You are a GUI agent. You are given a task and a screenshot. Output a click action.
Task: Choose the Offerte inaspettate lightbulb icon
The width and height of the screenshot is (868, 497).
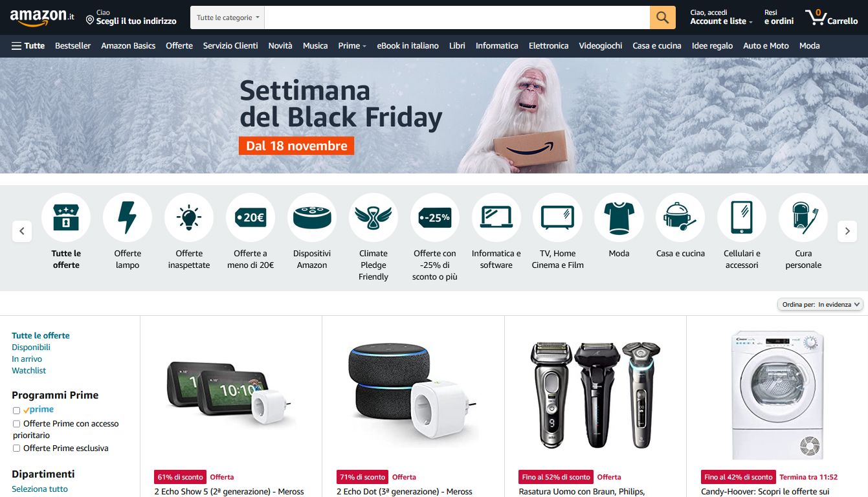pos(189,217)
